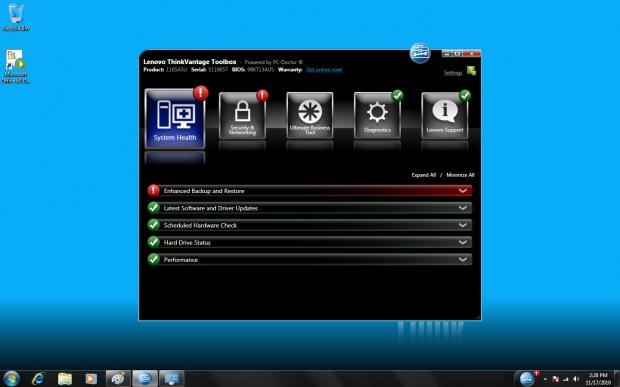620x387 pixels.
Task: Expand the Performance chevron
Action: pyautogui.click(x=463, y=260)
